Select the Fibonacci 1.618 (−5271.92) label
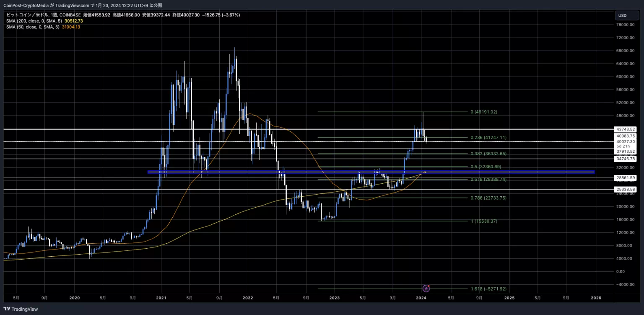This screenshot has width=644, height=315. [489, 289]
